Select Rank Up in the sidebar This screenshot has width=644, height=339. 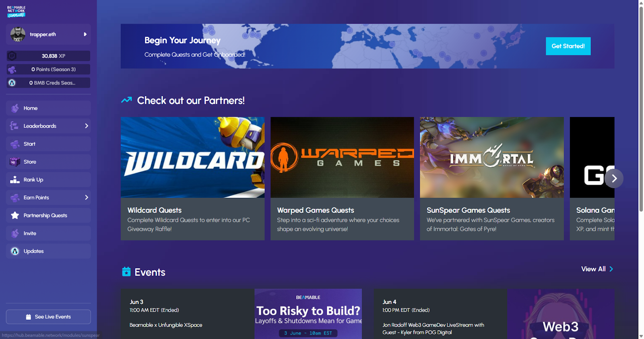48,180
